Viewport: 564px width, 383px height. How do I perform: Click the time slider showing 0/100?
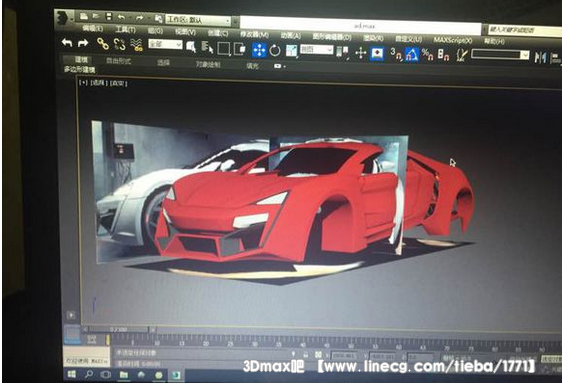pyautogui.click(x=118, y=329)
